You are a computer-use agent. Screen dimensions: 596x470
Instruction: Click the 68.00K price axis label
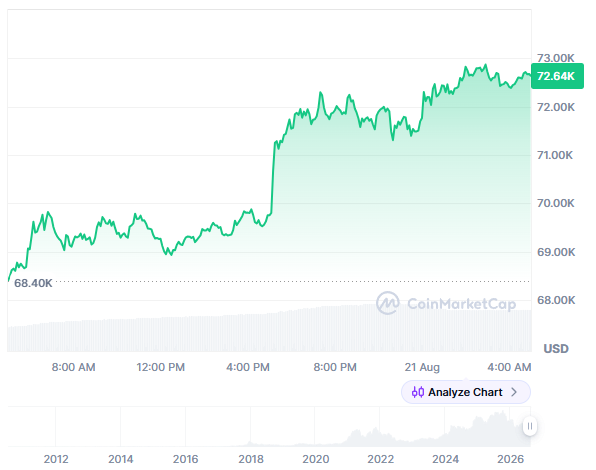[x=556, y=300]
